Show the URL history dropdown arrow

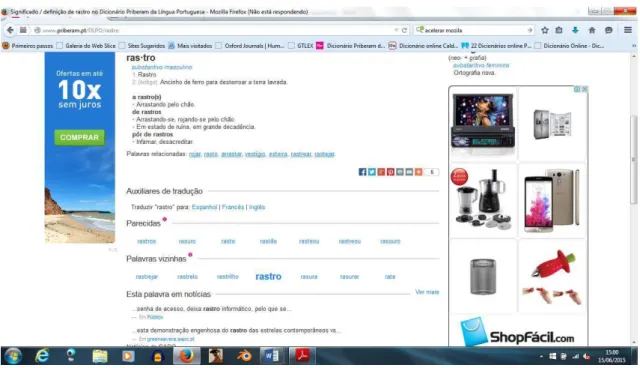point(396,30)
